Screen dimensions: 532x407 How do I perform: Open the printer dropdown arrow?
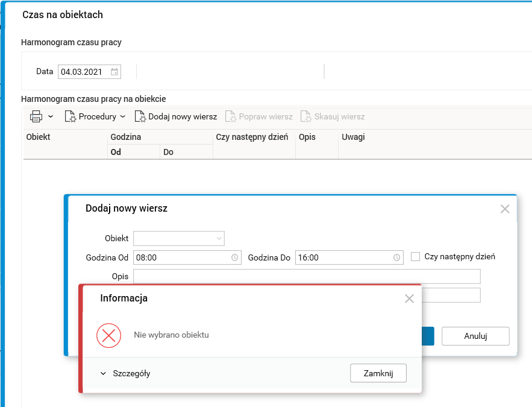[51, 116]
